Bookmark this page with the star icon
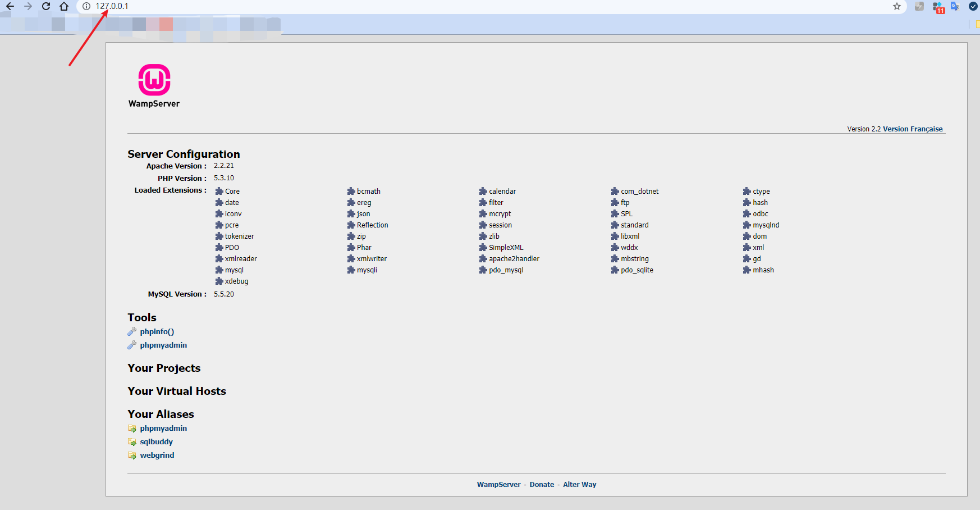 coord(897,6)
